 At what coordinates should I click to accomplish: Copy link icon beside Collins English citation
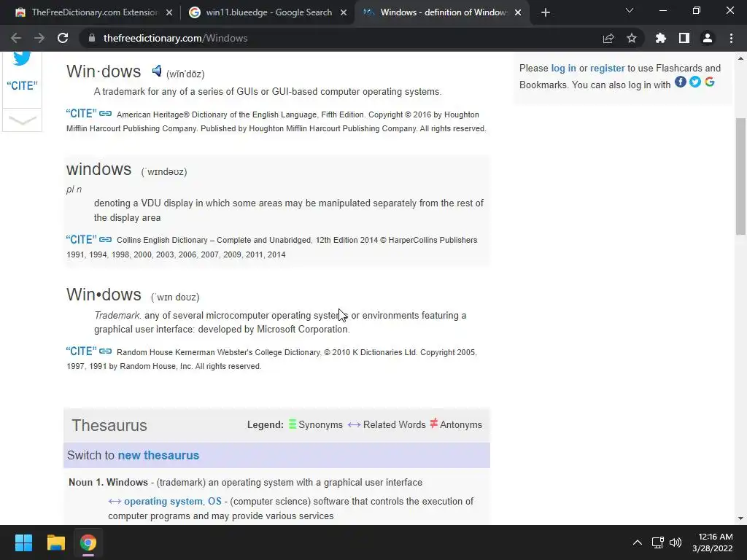point(105,239)
